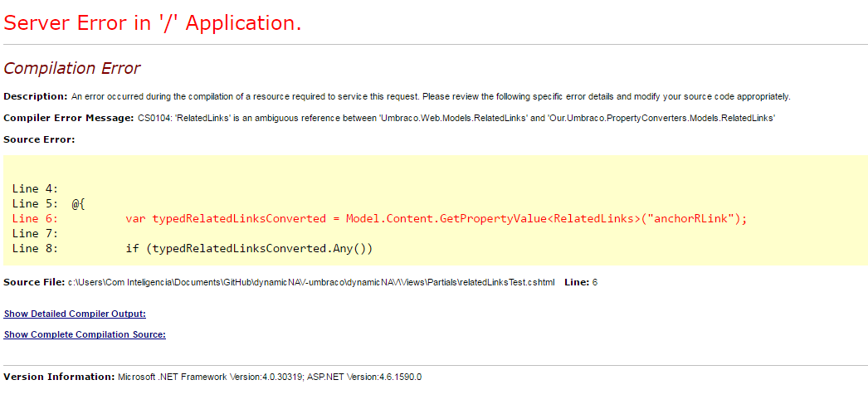868x414 pixels.
Task: Click the "Server Error in '/' Application." heading
Action: point(153,22)
